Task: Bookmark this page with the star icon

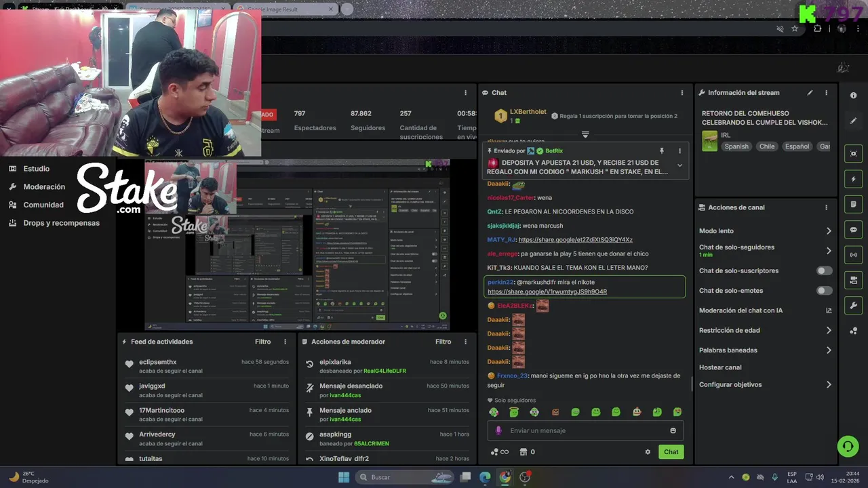Action: click(795, 28)
